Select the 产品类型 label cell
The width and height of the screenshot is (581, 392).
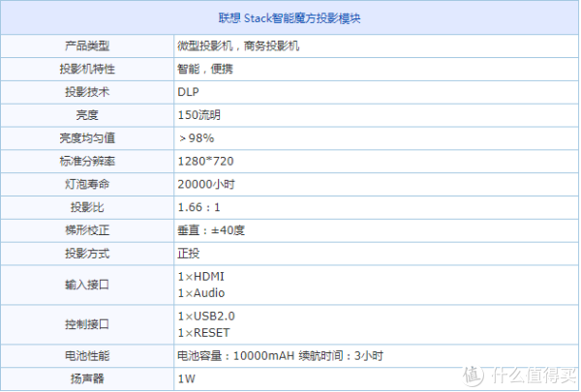point(87,45)
